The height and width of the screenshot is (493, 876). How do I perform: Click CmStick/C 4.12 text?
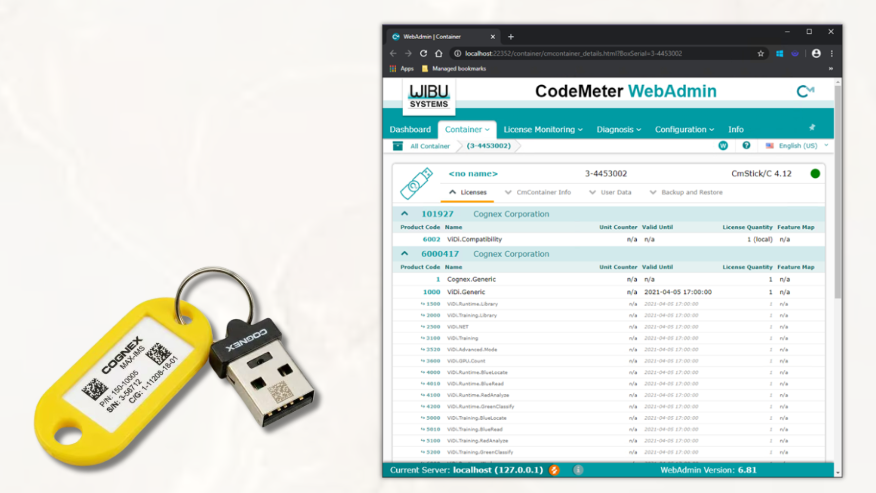[x=761, y=174]
